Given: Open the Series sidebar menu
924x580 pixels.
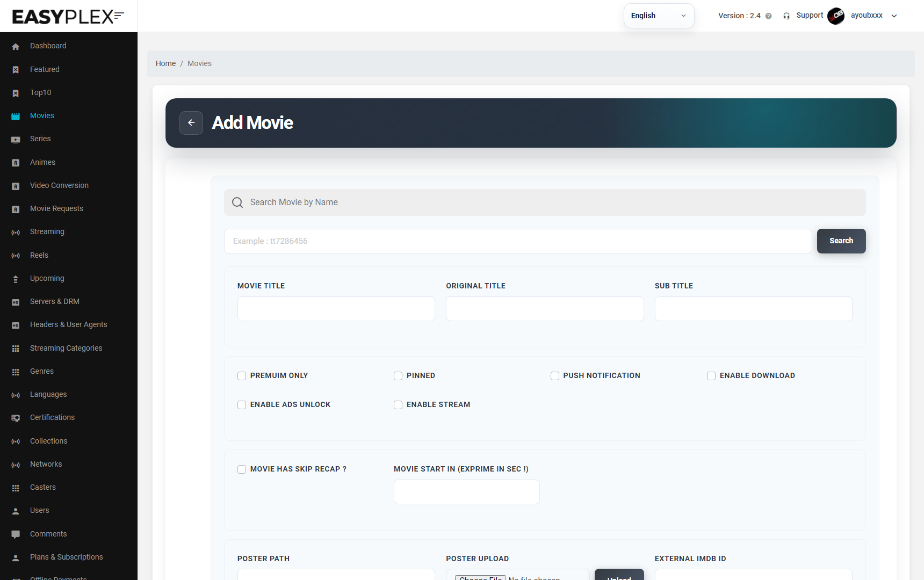Looking at the screenshot, I should pyautogui.click(x=40, y=139).
